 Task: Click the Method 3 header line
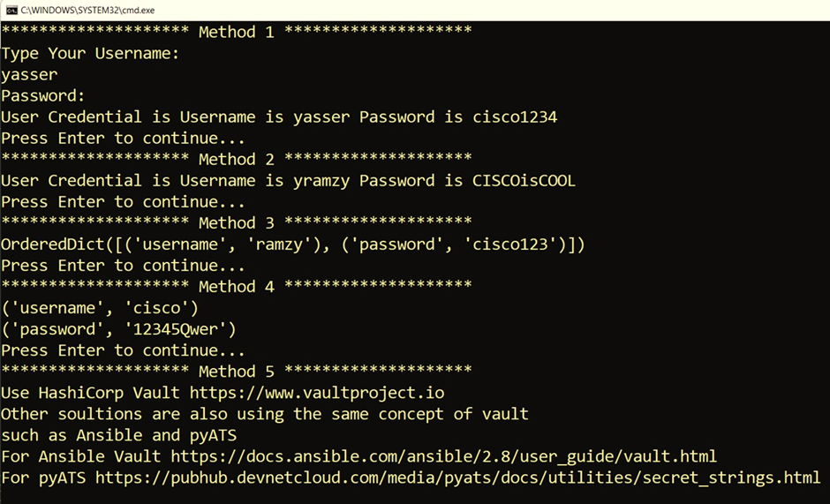(236, 222)
